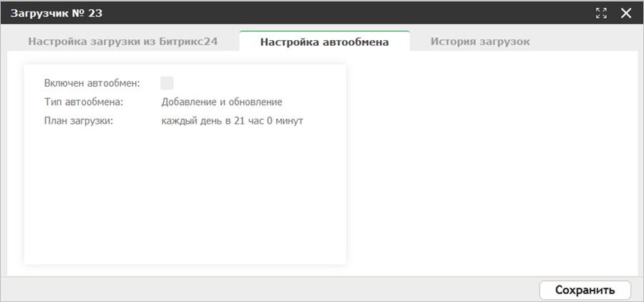
Task: Click the Загрузчик № 23 title
Action: pyautogui.click(x=57, y=13)
